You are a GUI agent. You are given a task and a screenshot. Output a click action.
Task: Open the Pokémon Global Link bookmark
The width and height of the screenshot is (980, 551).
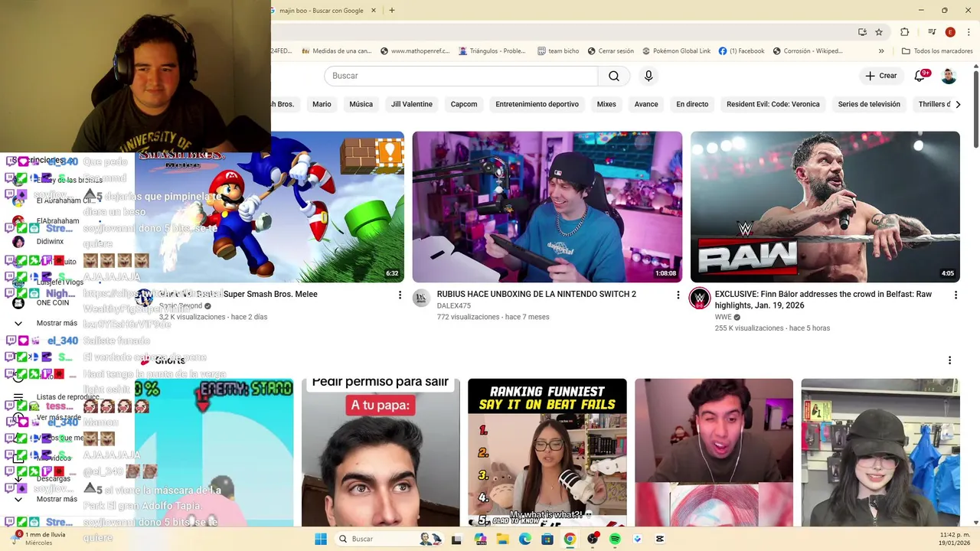pos(676,51)
